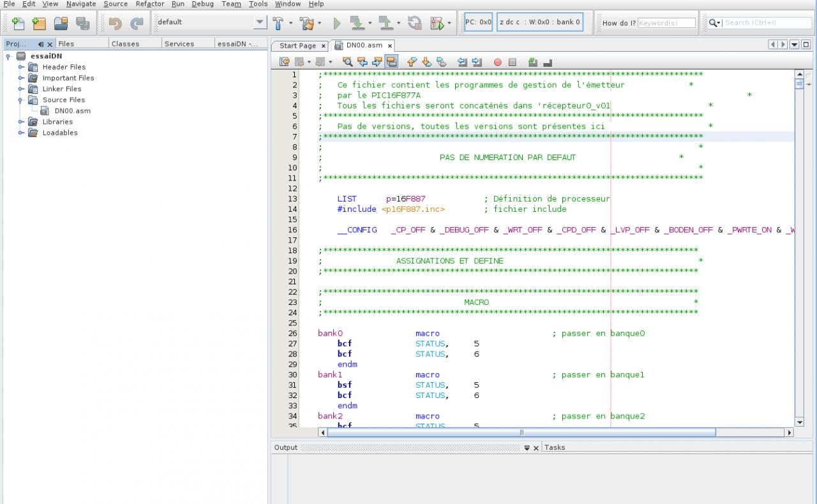The width and height of the screenshot is (817, 504).
Task: Select the DN00.asm file in tree
Action: (x=72, y=110)
